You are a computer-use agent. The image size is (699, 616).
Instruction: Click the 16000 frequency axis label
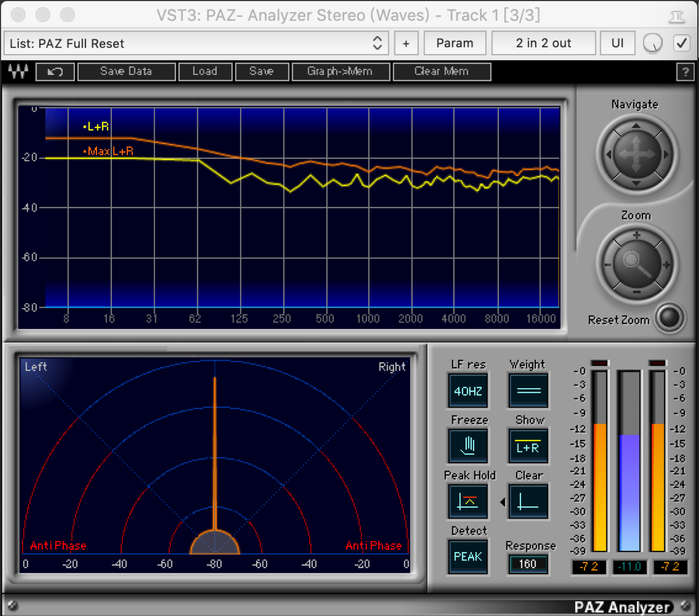click(541, 319)
